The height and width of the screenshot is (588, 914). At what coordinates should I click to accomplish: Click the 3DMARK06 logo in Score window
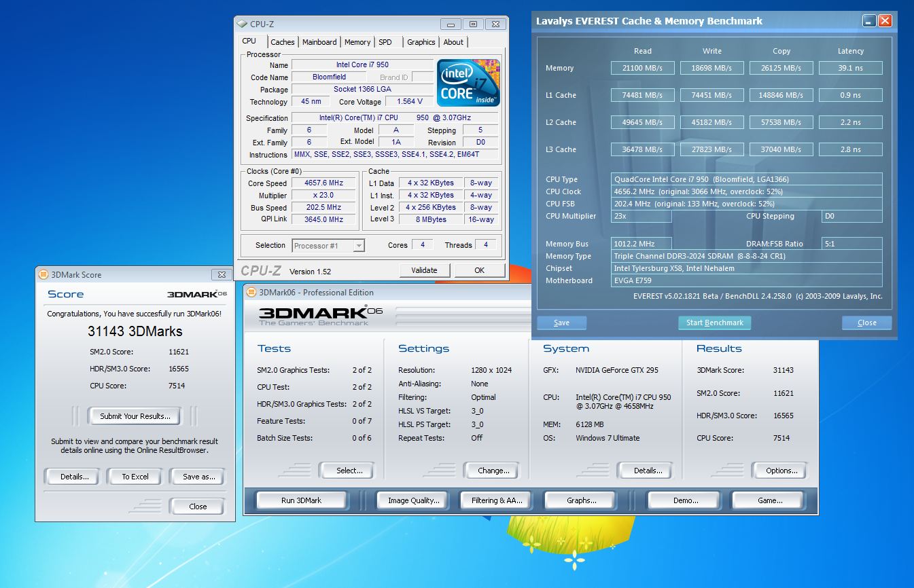(x=196, y=294)
